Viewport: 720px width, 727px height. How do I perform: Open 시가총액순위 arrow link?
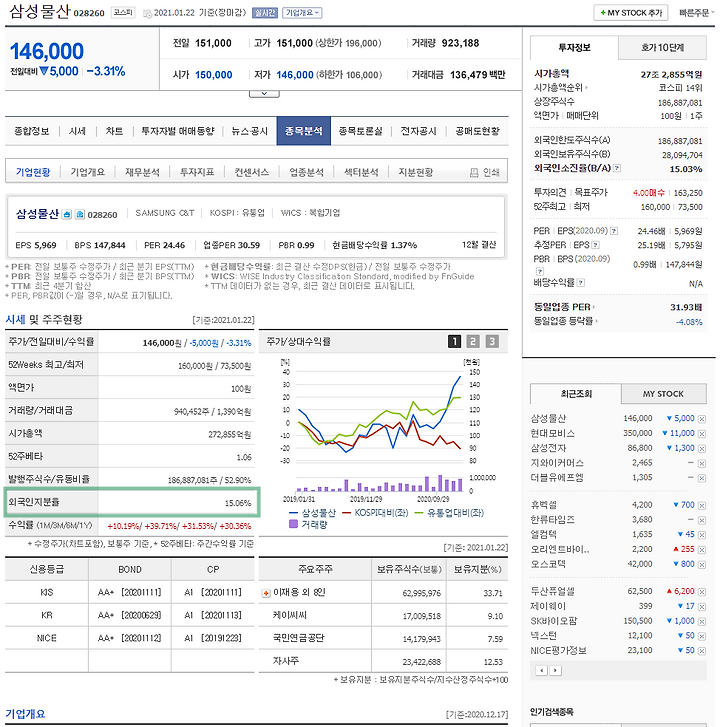coord(561,88)
